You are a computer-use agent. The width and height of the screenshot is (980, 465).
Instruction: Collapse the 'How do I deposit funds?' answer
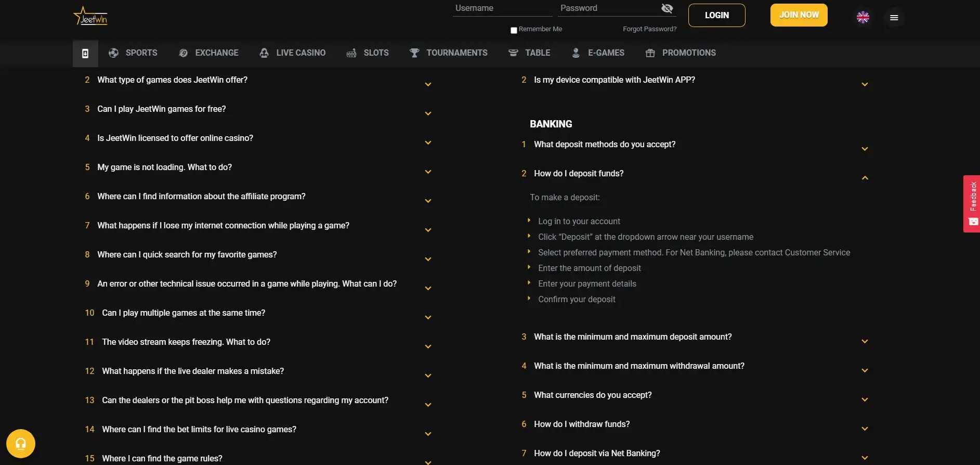[x=865, y=178]
